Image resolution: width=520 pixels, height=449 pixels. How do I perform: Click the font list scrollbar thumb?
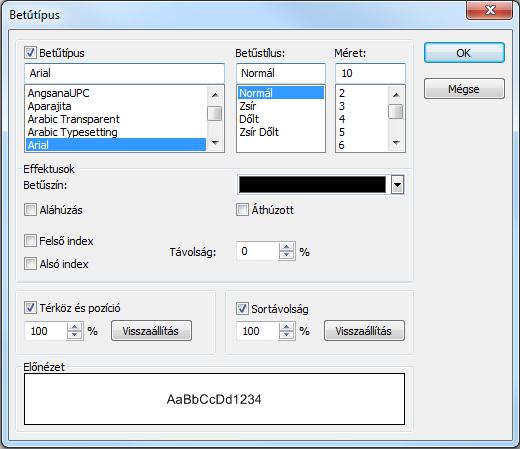click(x=215, y=113)
